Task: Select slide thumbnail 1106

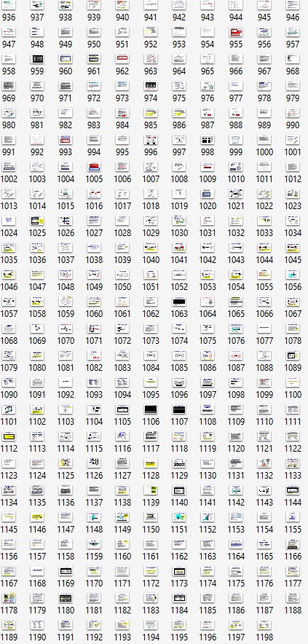Action: click(x=151, y=409)
